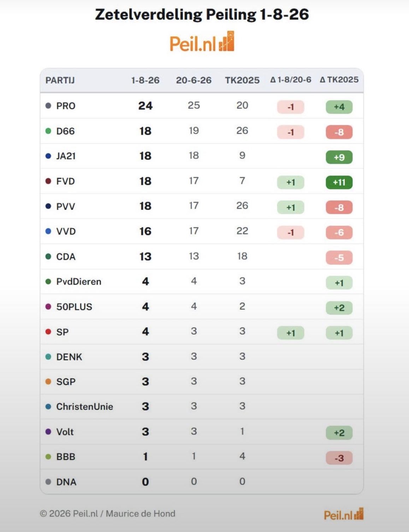Click the Peil.nl logo under the title
Viewport: 409px width, 532px height.
pos(202,42)
